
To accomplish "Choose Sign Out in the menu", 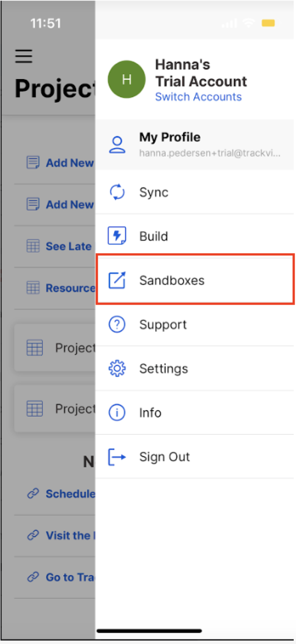I will (164, 457).
